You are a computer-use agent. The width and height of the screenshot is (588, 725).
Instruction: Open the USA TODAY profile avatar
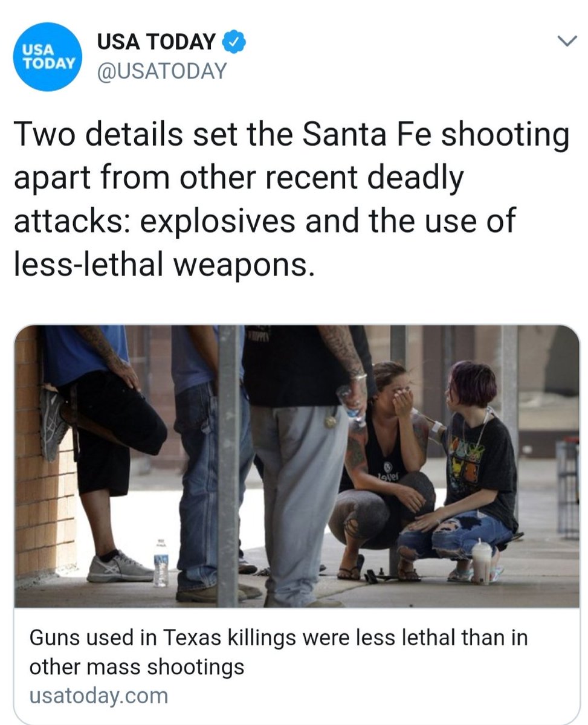pyautogui.click(x=48, y=56)
